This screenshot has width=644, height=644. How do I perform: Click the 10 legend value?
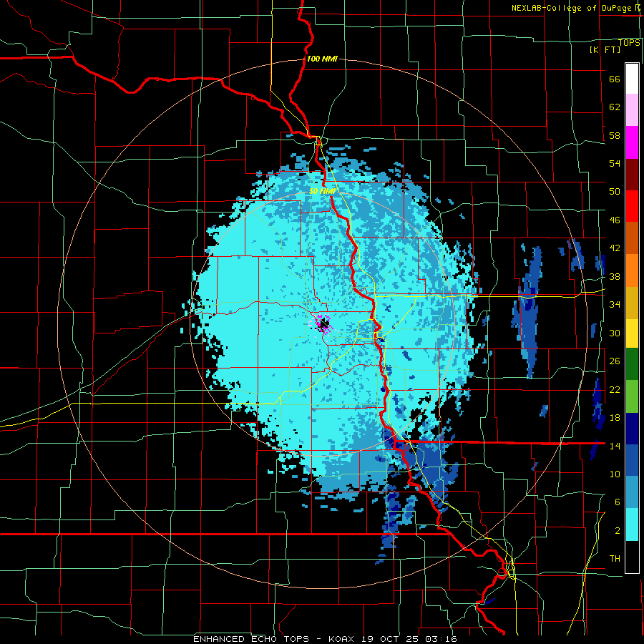tap(615, 474)
